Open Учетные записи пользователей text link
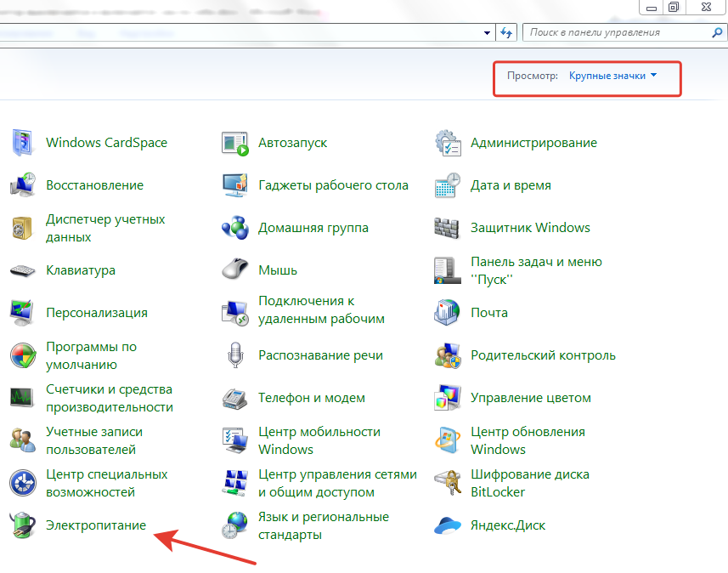This screenshot has height=573, width=728. coord(94,440)
